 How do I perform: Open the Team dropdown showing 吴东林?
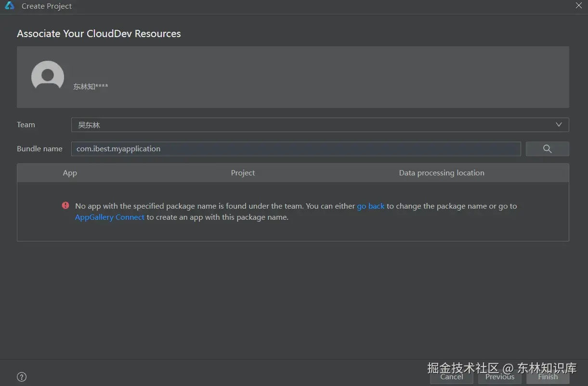[x=320, y=125]
